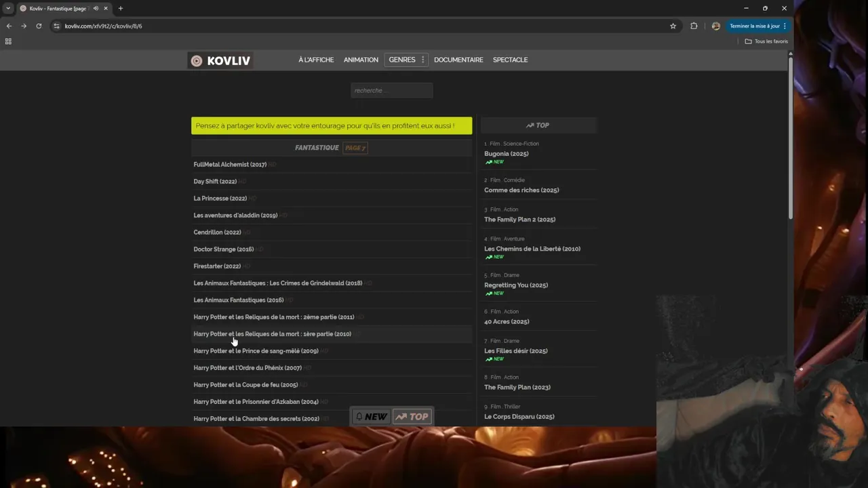Open Les Filles désir (2025)
Image resolution: width=868 pixels, height=488 pixels.
[515, 351]
